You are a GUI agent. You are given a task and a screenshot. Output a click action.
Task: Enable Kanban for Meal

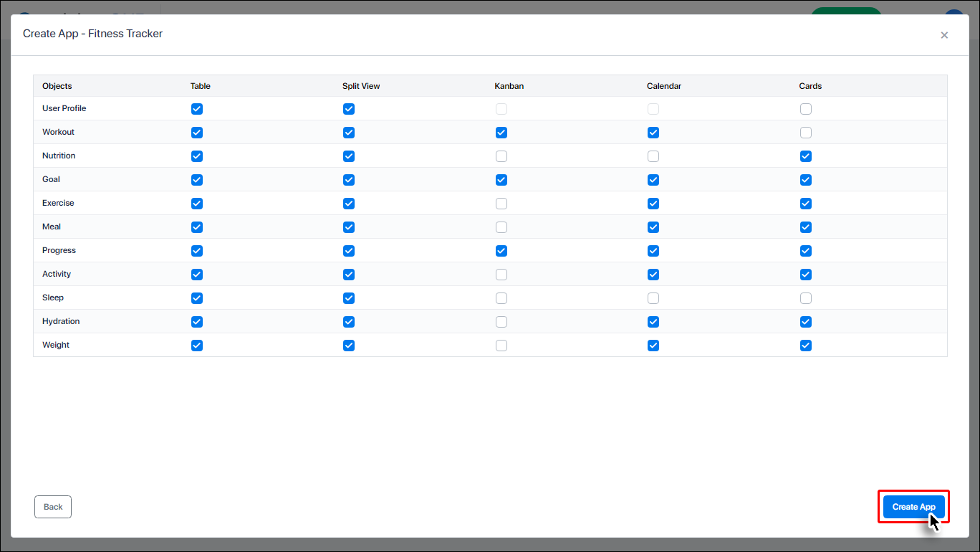pos(501,227)
